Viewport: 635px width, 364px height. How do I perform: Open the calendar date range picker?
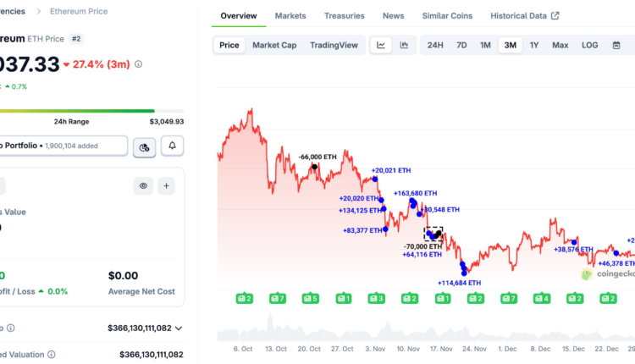coord(618,45)
